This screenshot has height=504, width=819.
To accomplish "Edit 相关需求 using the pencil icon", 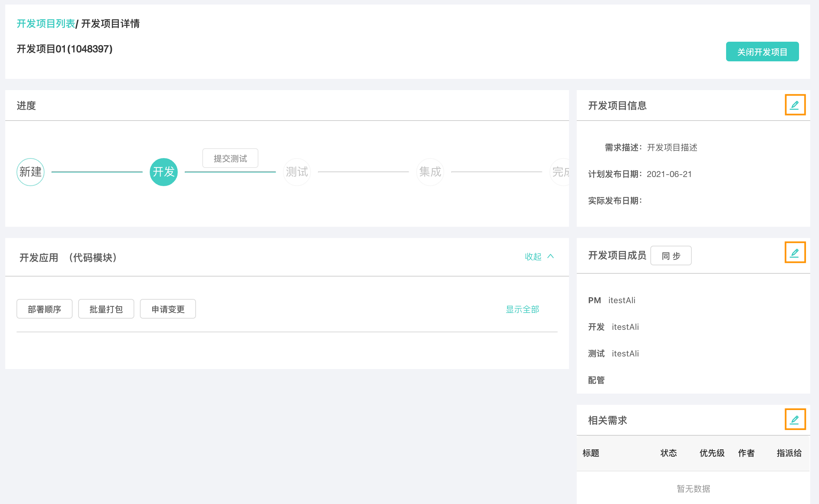I will point(795,419).
